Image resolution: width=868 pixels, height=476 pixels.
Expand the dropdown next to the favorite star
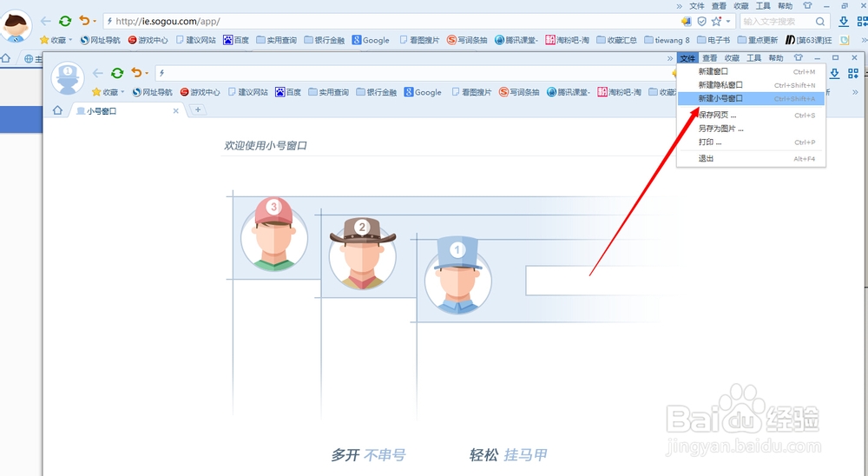(x=728, y=22)
